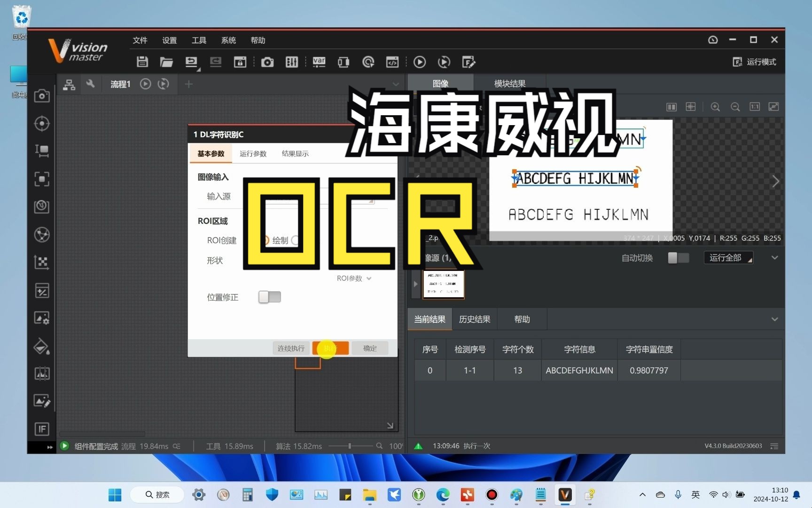Open the 系统 menu
Viewport: 812px width, 508px height.
pos(228,40)
